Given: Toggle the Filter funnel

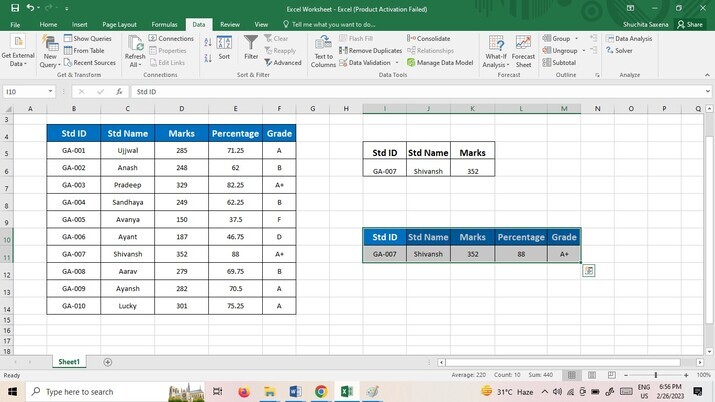Looking at the screenshot, I should pos(251,47).
